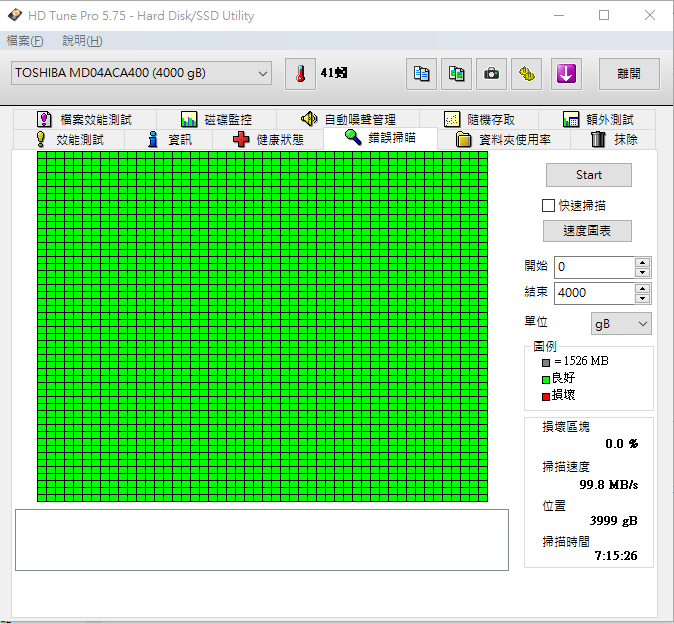Close the HD Tune Pro window
674x624 pixels.
pos(650,15)
